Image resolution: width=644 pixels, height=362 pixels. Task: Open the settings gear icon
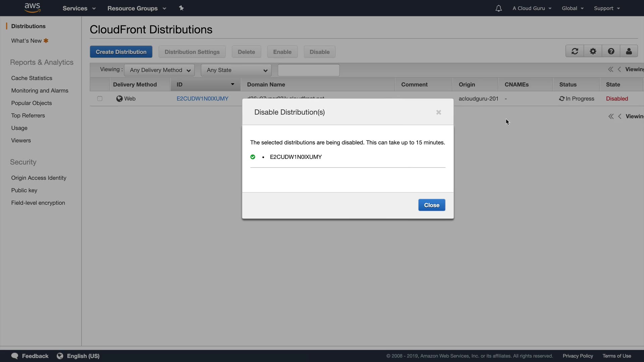593,51
